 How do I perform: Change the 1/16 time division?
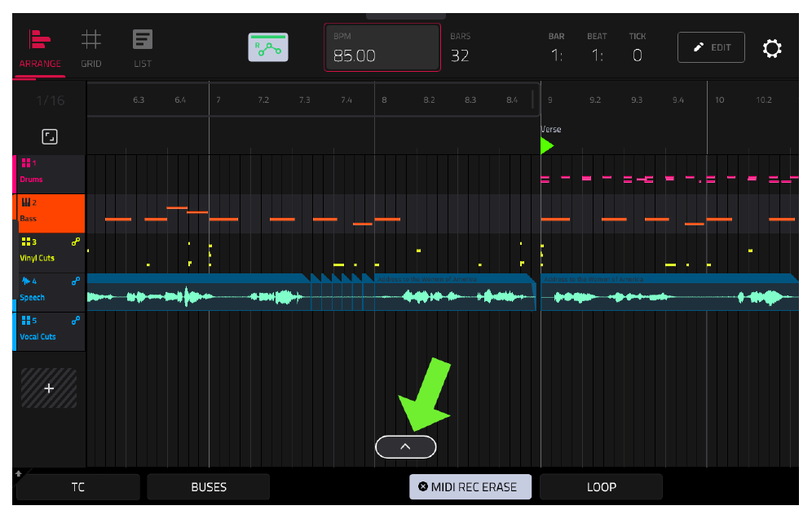point(51,100)
